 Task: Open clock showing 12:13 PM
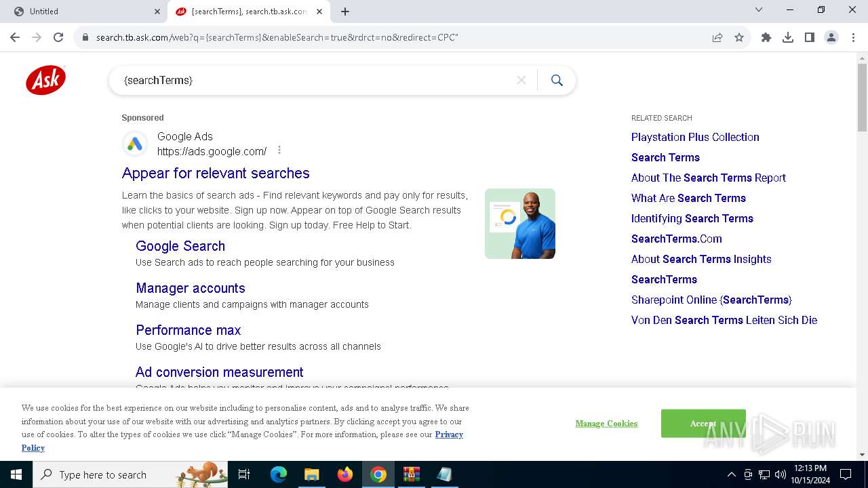[810, 474]
